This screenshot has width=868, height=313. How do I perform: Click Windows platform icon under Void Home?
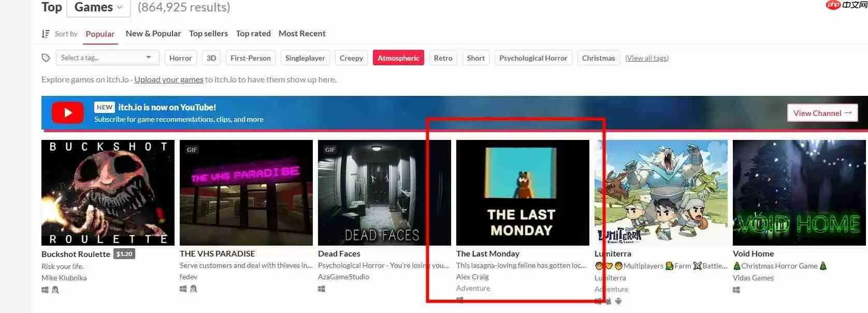pyautogui.click(x=736, y=290)
